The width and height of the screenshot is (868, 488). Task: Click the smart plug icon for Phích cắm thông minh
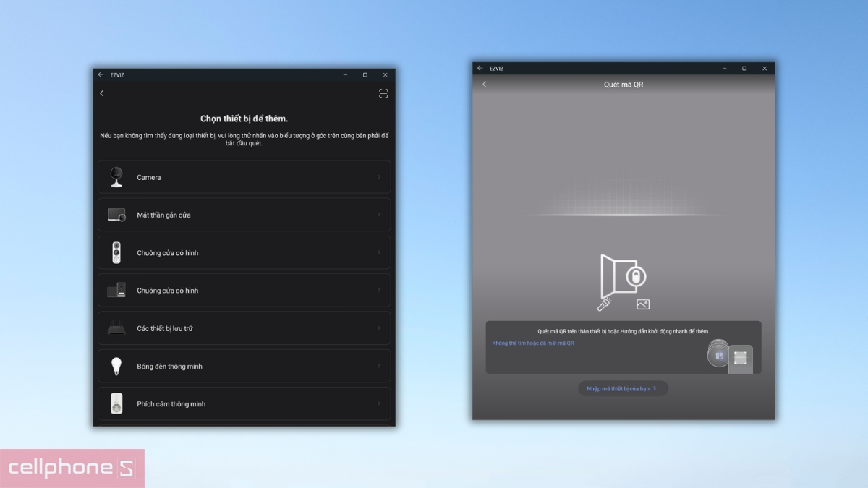[x=116, y=403]
